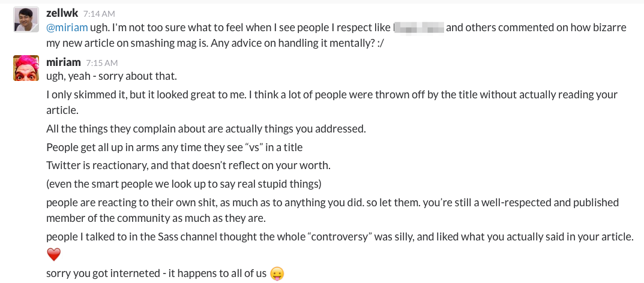Viewport: 644px width, 283px height.
Task: Click the zellwk username
Action: [x=62, y=13]
